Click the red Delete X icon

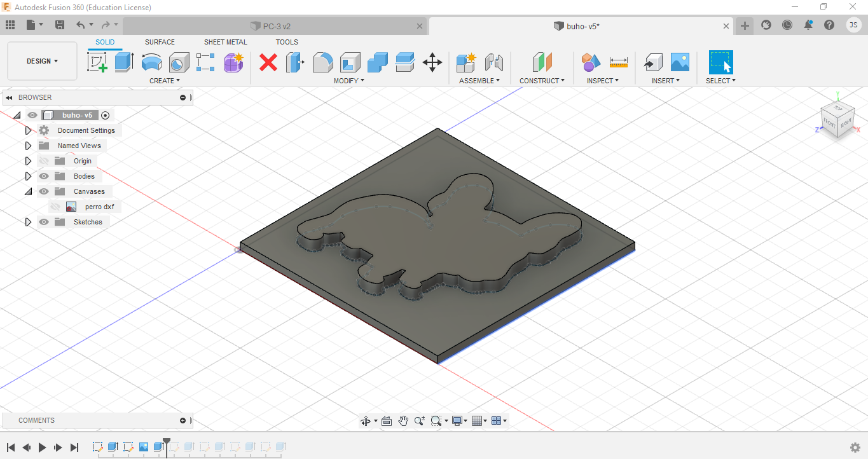pos(268,62)
